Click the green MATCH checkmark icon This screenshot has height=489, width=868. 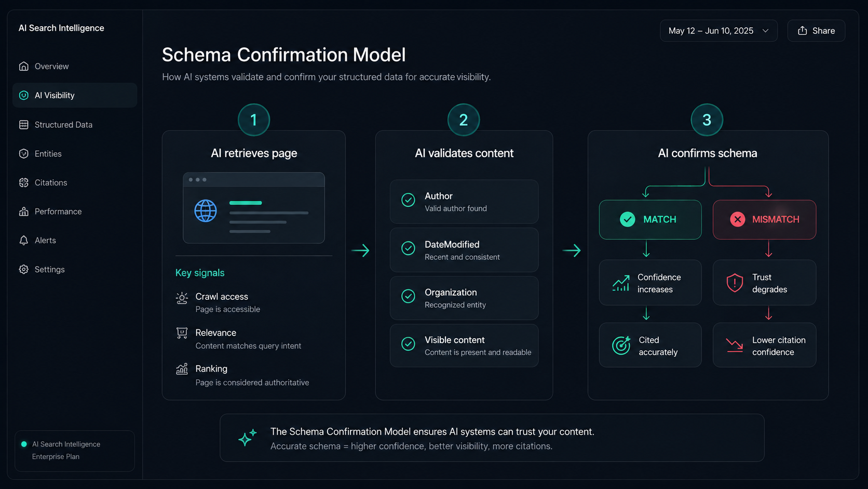pos(628,219)
